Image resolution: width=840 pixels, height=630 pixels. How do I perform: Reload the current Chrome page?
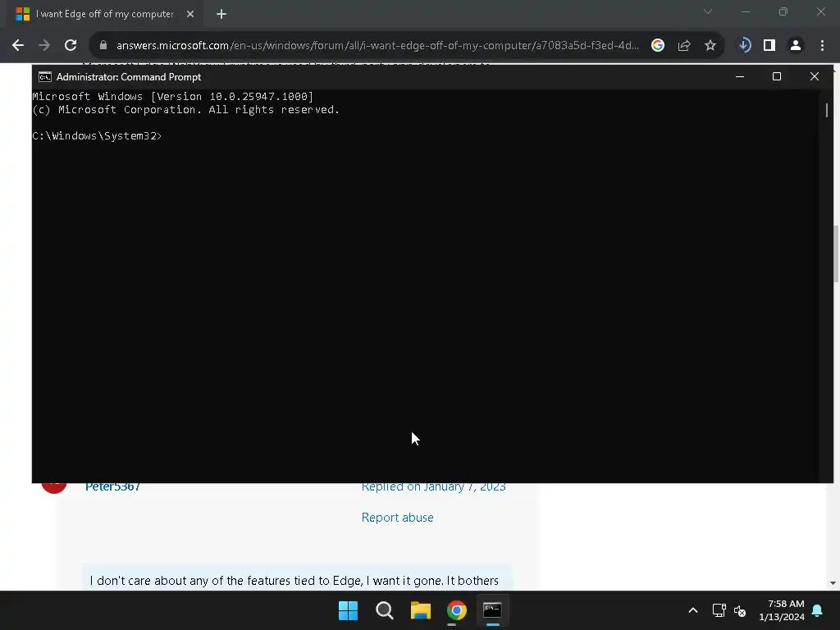pos(71,46)
